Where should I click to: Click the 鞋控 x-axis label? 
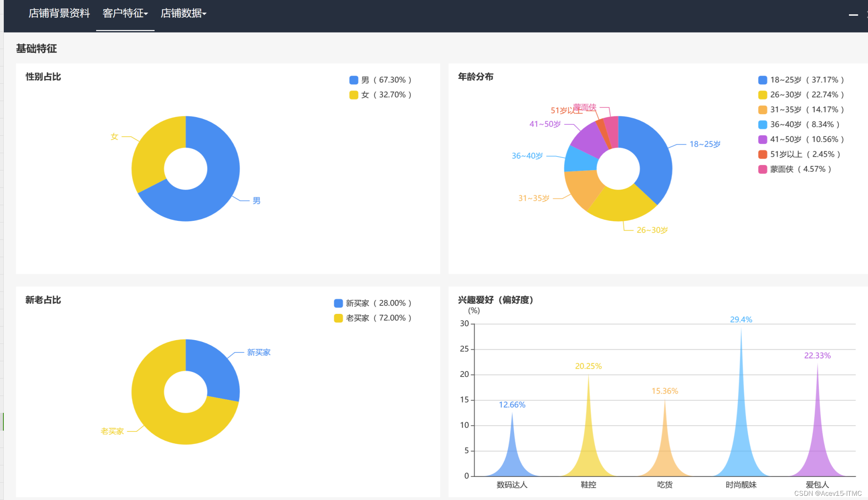point(588,485)
